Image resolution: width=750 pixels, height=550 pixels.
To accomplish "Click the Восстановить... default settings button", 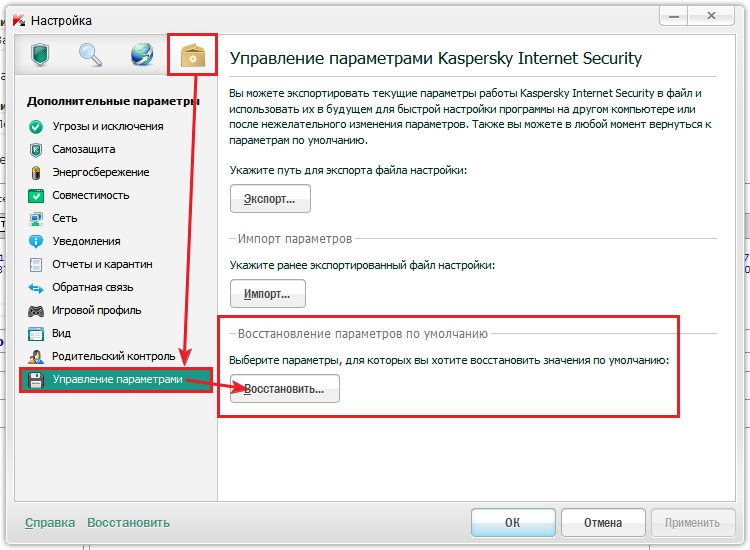I will point(285,388).
